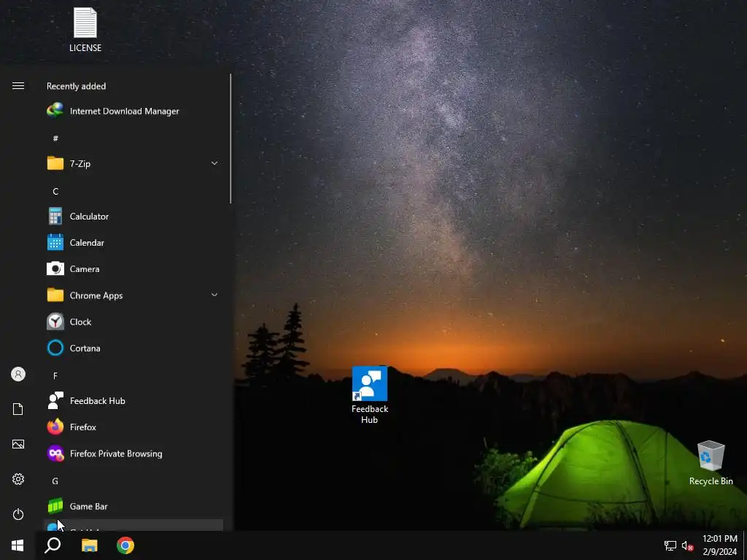Expand the Start menu hamburger navigation
Screen dimensions: 747x560
(x=18, y=86)
